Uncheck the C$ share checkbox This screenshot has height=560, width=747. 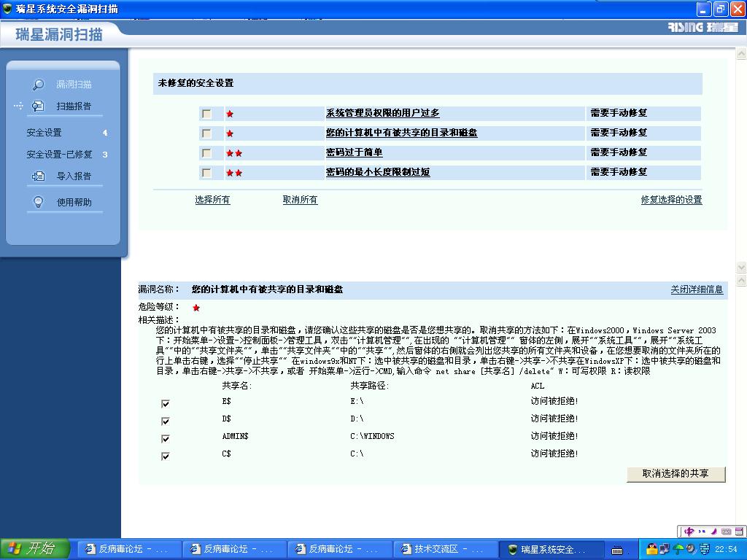(x=166, y=456)
